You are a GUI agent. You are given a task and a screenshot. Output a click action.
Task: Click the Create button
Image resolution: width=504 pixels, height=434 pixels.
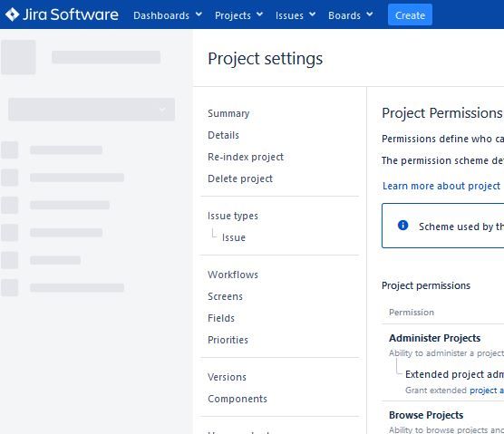click(410, 14)
